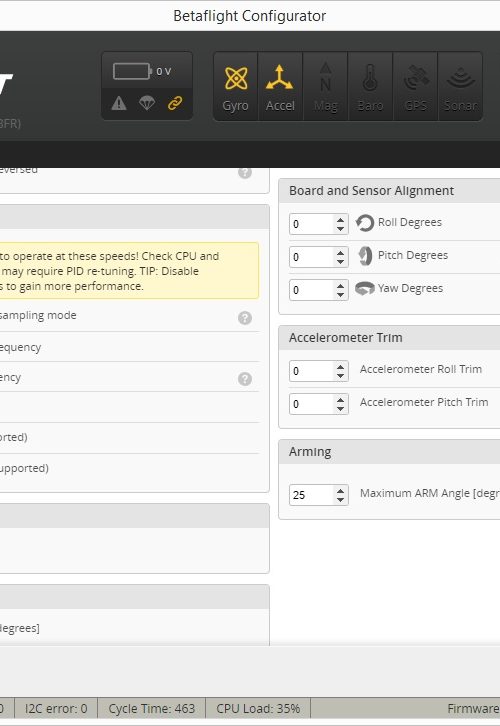Increase Maximum ARM Angle value

tap(341, 490)
